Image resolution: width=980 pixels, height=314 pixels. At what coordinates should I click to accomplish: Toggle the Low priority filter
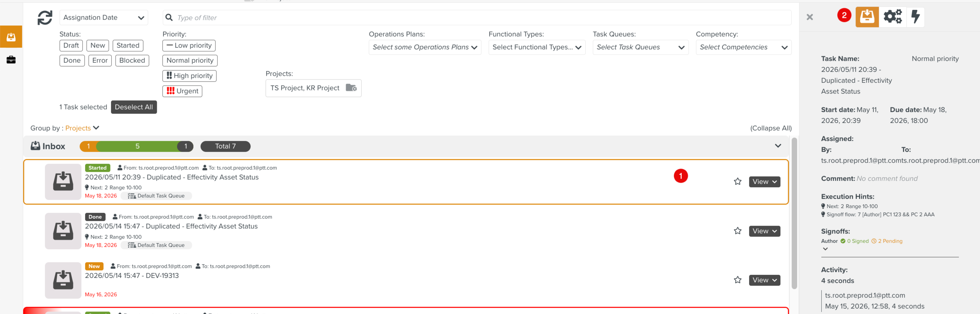(189, 45)
